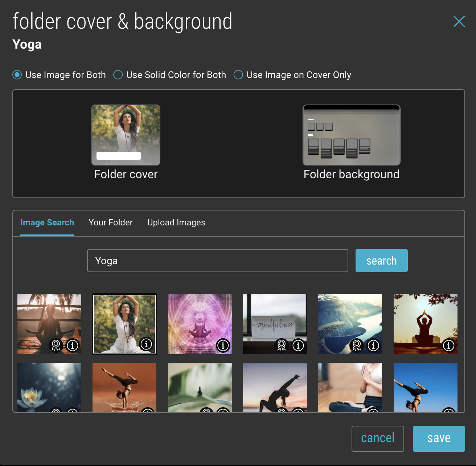Click the award badge on the mindfulness image
Image resolution: width=476 pixels, height=466 pixels.
tap(281, 346)
